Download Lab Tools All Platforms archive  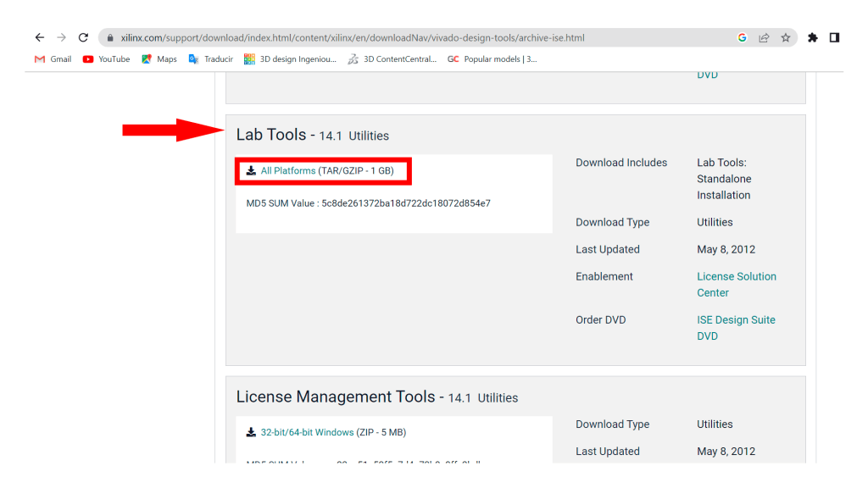click(287, 171)
